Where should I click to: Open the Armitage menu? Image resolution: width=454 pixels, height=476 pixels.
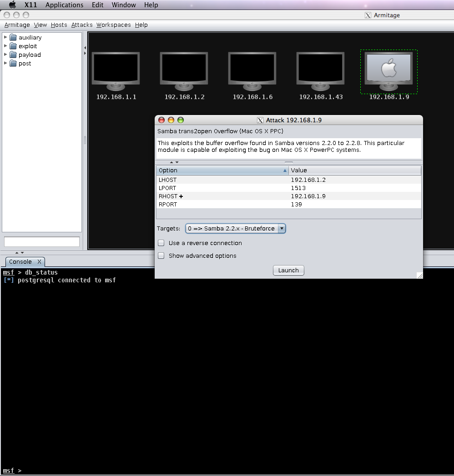coord(17,25)
